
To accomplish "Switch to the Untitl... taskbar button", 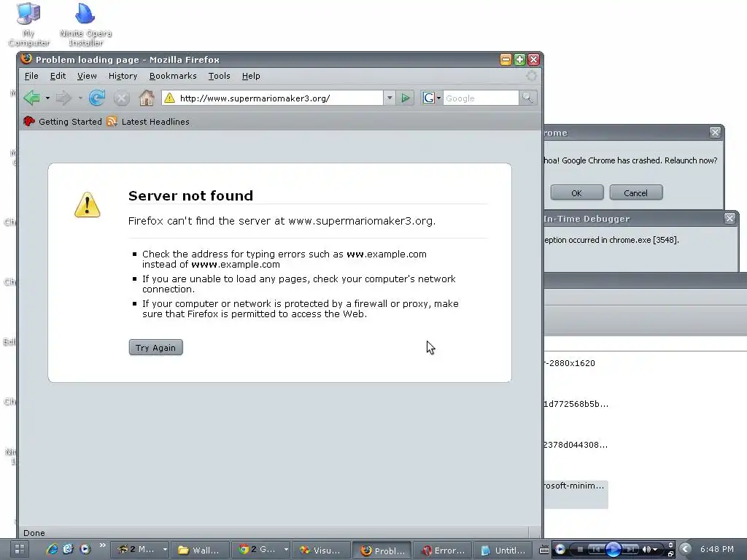I will (503, 550).
